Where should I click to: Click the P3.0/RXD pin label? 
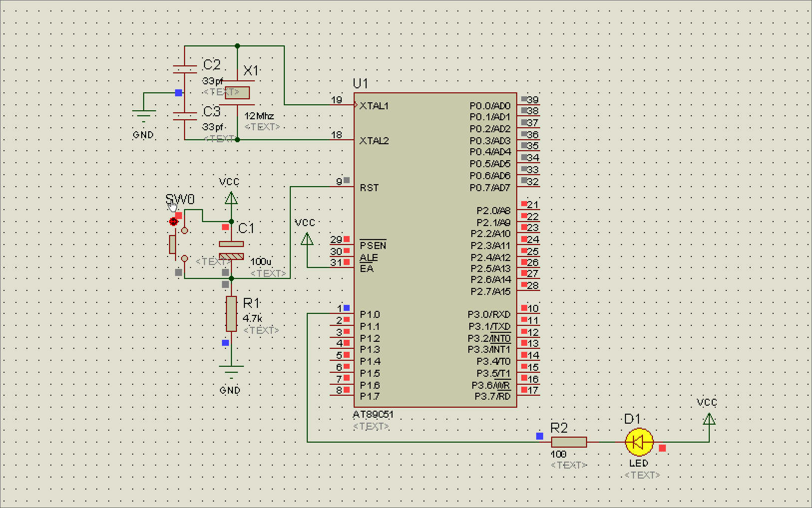point(489,314)
